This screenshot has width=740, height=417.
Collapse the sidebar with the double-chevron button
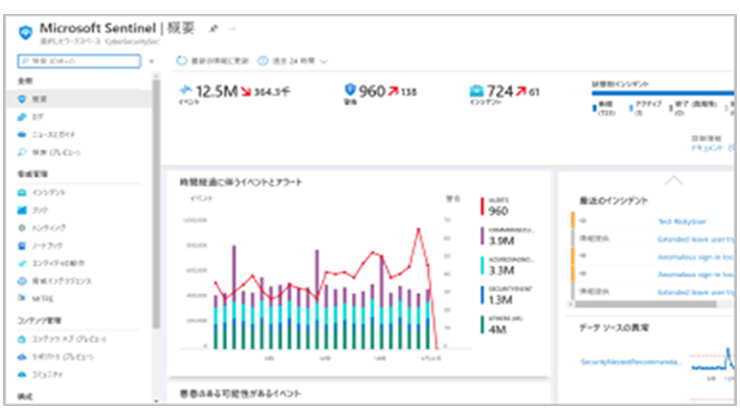point(151,61)
